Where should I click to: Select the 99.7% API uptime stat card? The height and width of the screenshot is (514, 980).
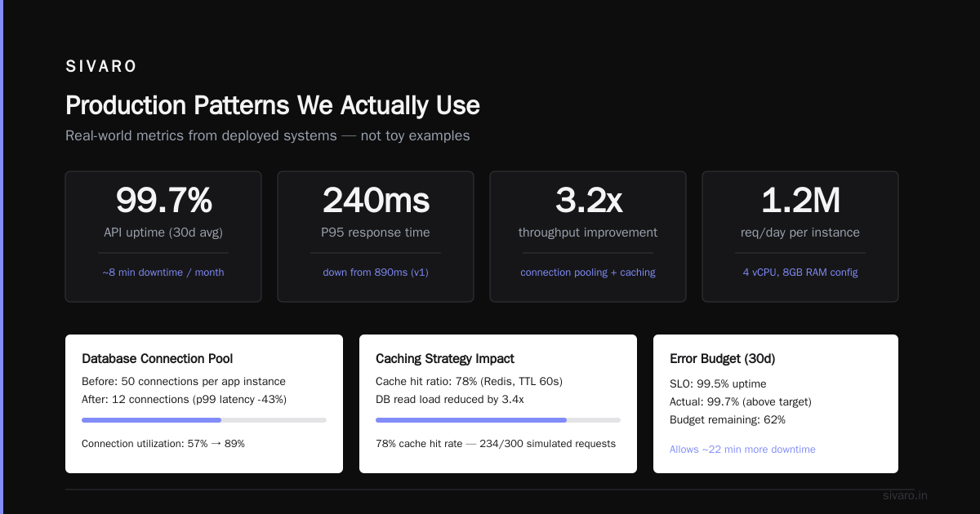(x=163, y=237)
